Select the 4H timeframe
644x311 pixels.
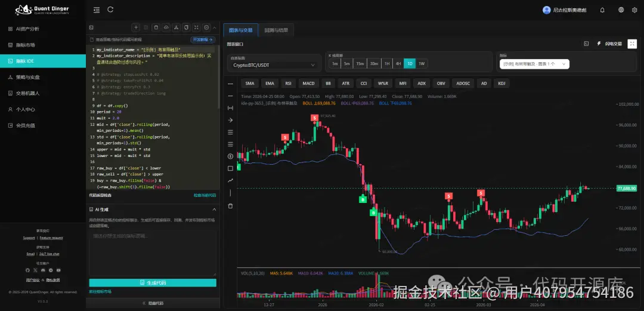398,64
